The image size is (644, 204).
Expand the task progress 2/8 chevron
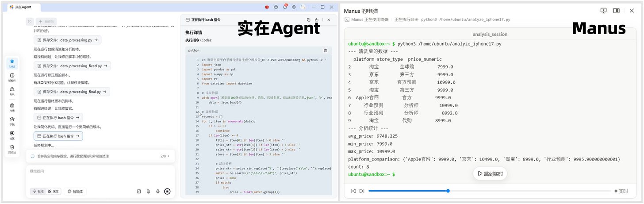[x=169, y=156]
